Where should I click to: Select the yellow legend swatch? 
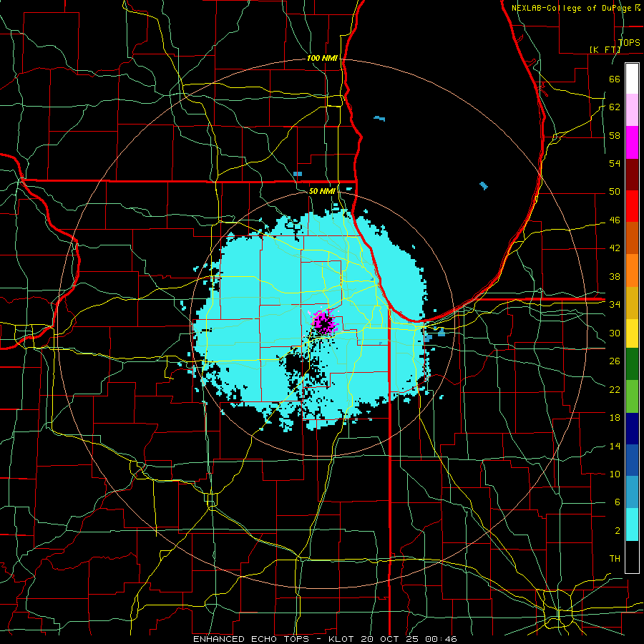(632, 333)
